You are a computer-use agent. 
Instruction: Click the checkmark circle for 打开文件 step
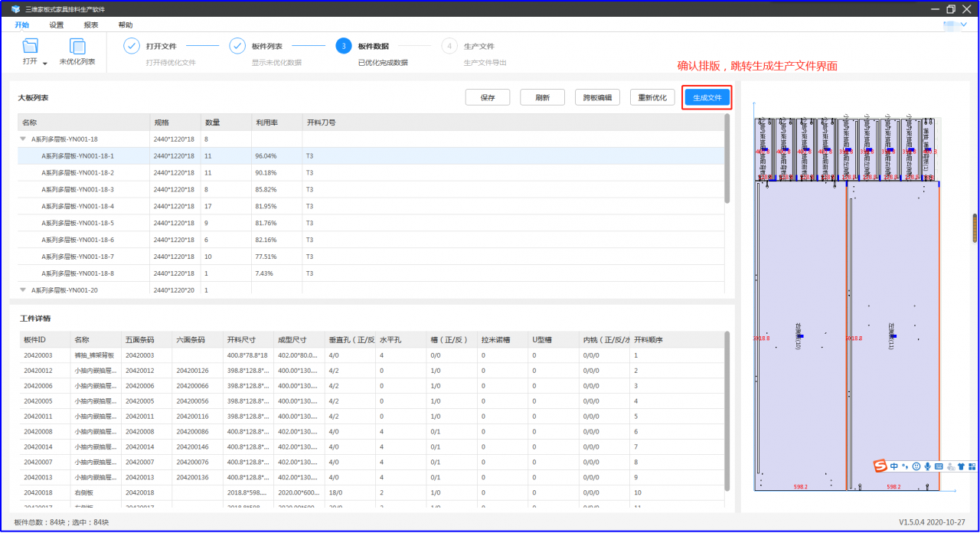coord(131,46)
